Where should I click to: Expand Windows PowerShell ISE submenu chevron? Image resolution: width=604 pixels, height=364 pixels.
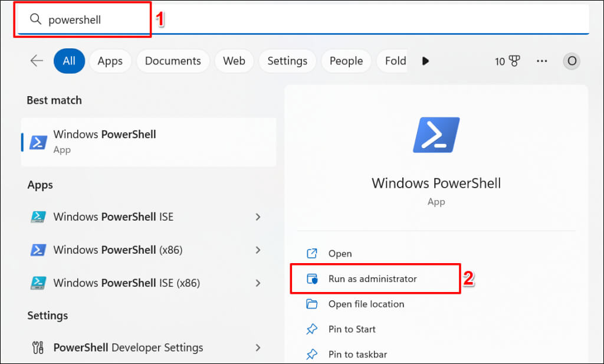(258, 217)
